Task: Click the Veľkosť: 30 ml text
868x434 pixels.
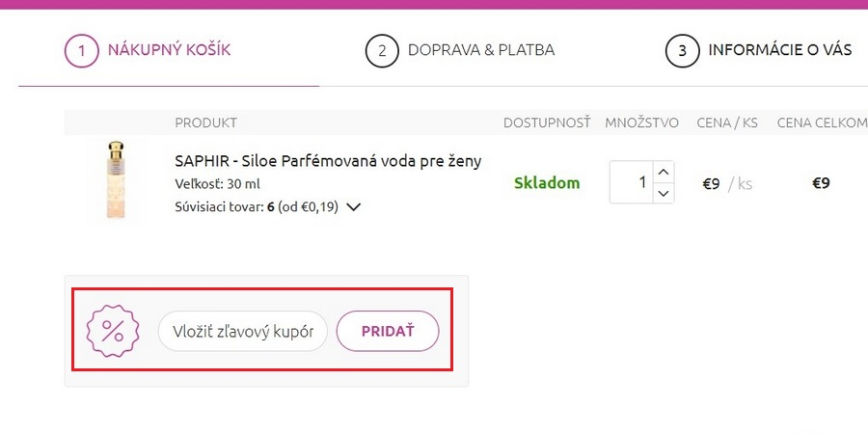Action: [x=217, y=183]
